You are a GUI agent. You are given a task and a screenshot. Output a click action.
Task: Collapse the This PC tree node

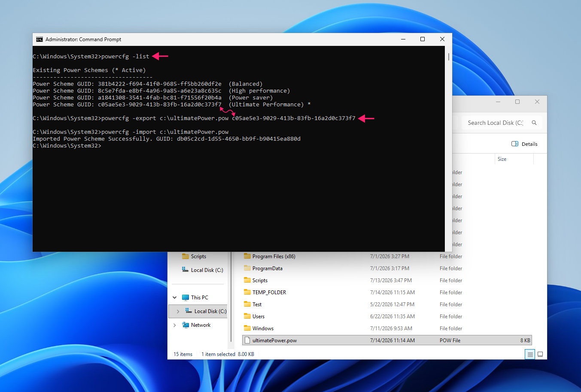[x=175, y=298]
